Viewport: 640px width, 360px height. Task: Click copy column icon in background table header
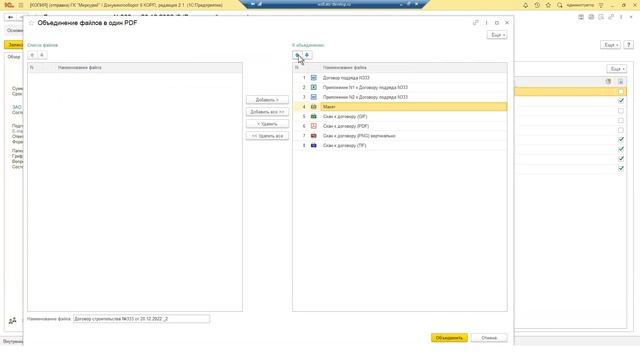click(608, 82)
